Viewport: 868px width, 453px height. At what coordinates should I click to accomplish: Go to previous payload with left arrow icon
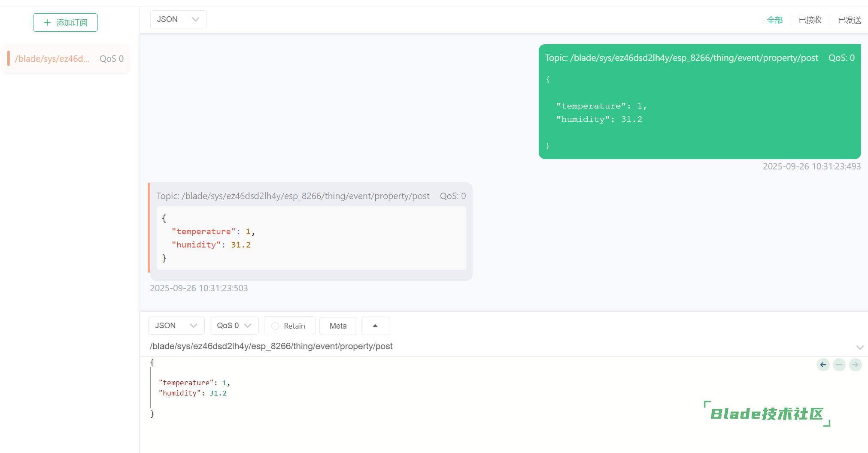point(823,365)
